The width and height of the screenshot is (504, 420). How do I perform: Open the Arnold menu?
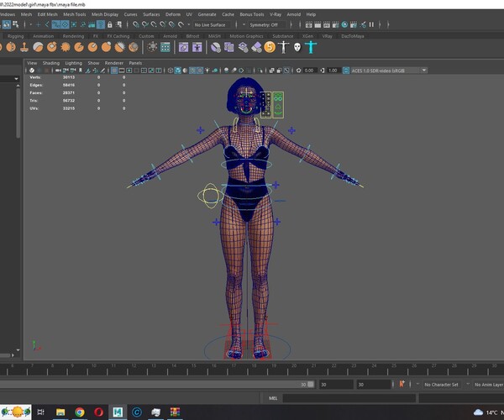pyautogui.click(x=294, y=14)
